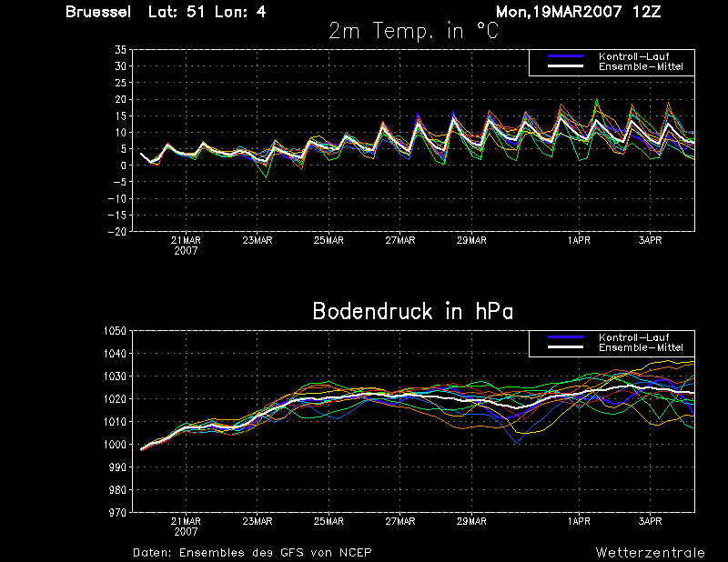Click the blue Kontroll-Lauf swatch in temperature legend
The height and width of the screenshot is (562, 728).
pos(565,56)
